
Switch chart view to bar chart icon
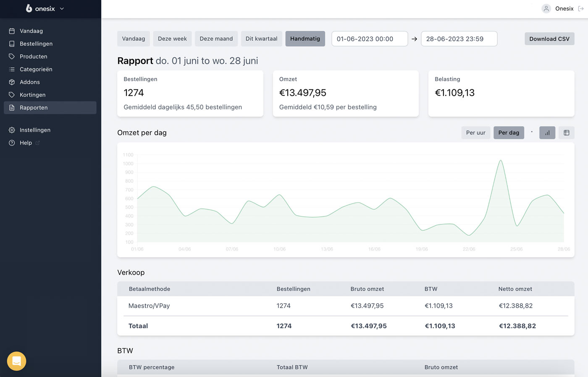click(547, 132)
